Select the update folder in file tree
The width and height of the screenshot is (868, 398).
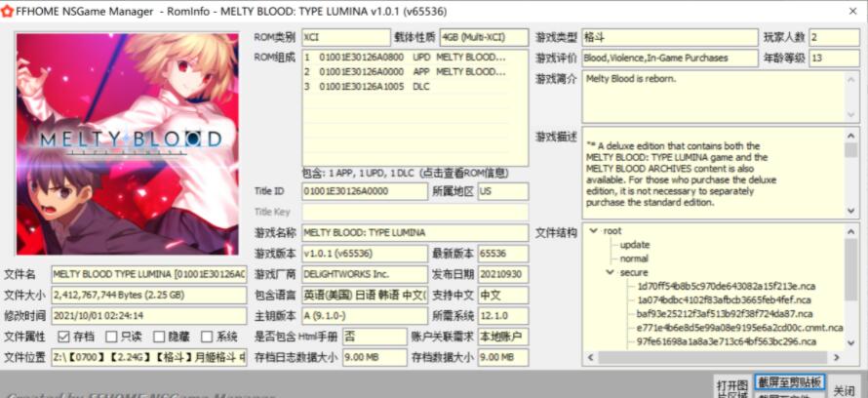tap(635, 245)
